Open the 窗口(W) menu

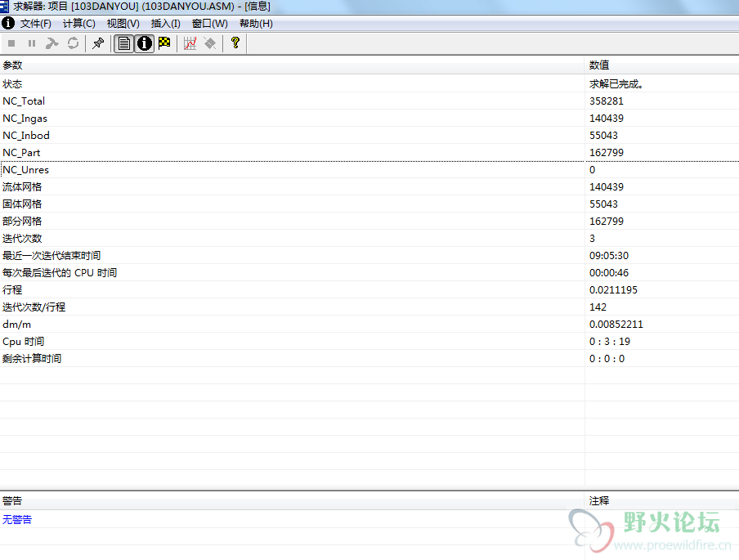(x=210, y=24)
